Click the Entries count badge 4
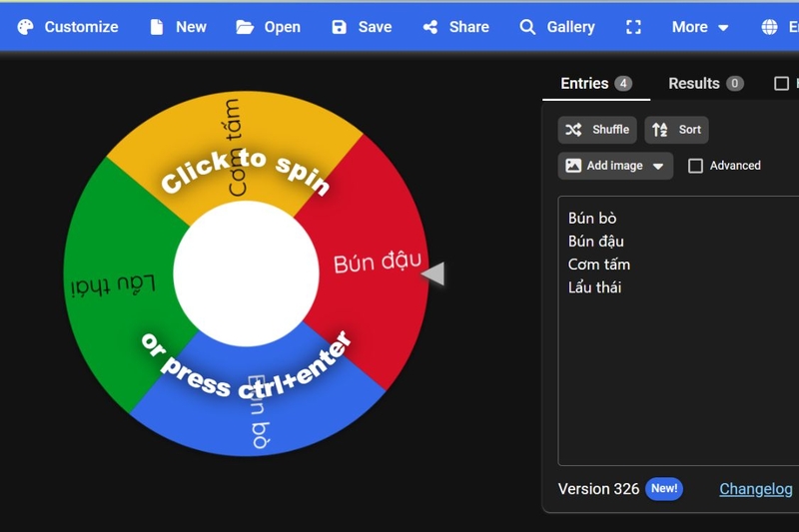Screen dimensions: 799x532 tap(623, 84)
